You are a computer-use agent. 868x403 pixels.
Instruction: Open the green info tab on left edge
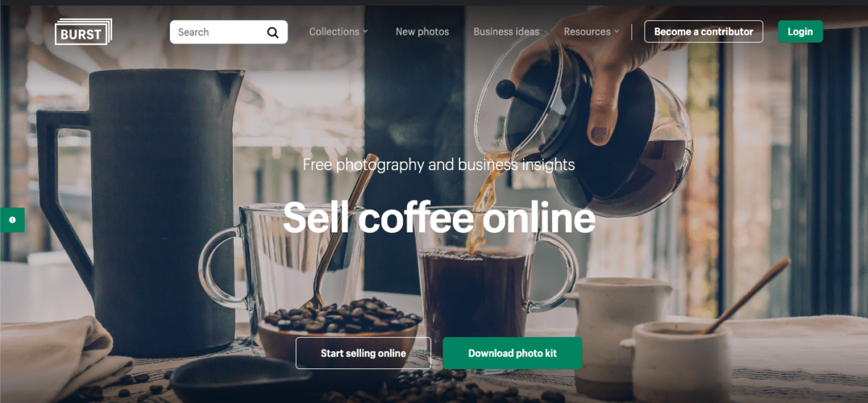(12, 220)
